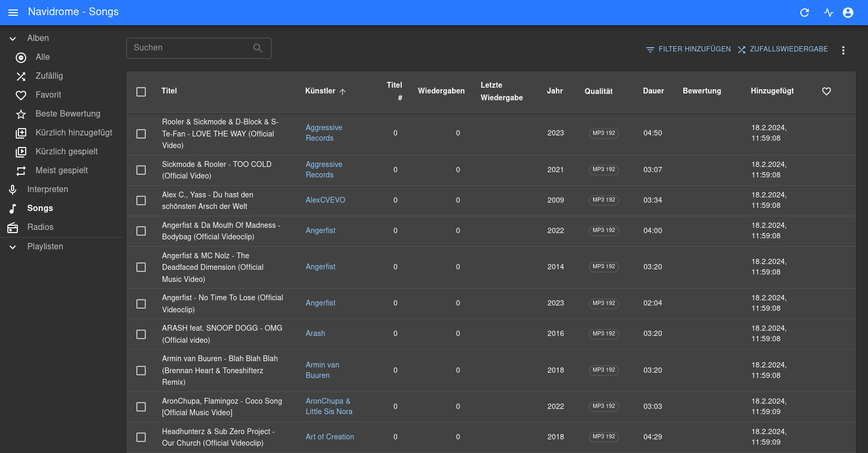Open Art of Creation artist link

[330, 437]
